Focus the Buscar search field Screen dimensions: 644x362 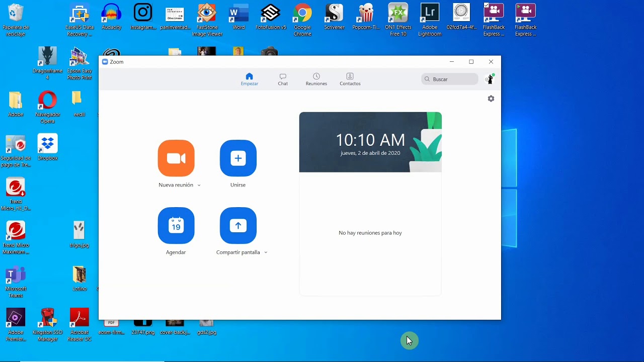pyautogui.click(x=450, y=79)
